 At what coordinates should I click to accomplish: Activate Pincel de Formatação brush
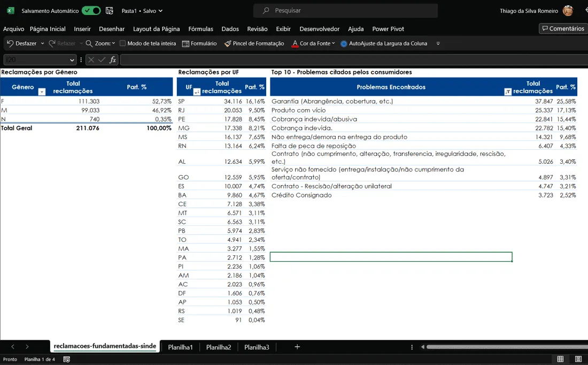[x=228, y=43]
